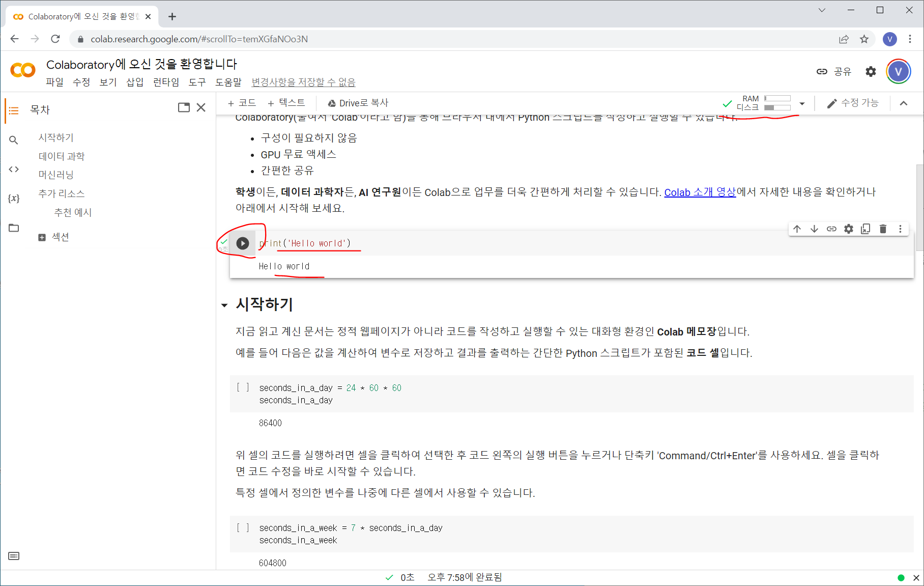This screenshot has width=924, height=586.
Task: Open the search panel in left sidebar
Action: [14, 140]
